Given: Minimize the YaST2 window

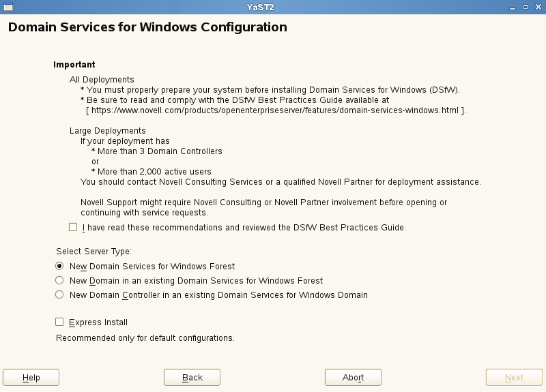Looking at the screenshot, I should [x=513, y=6].
